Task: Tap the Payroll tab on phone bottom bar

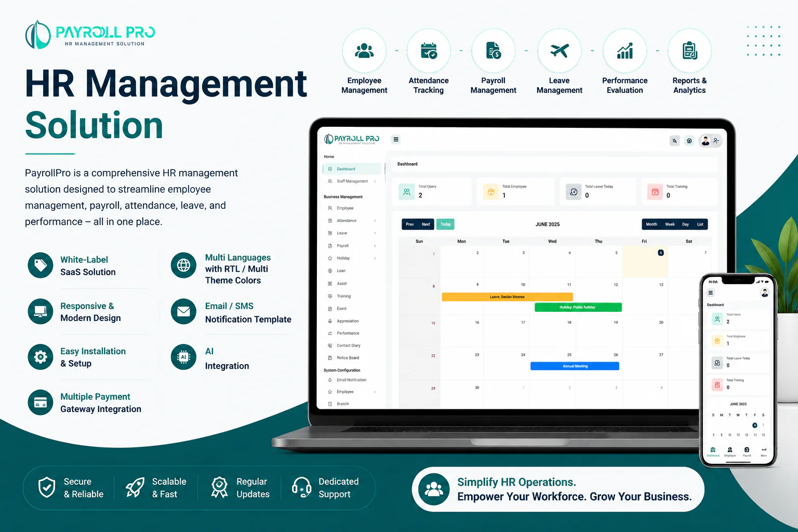Action: 747,451
